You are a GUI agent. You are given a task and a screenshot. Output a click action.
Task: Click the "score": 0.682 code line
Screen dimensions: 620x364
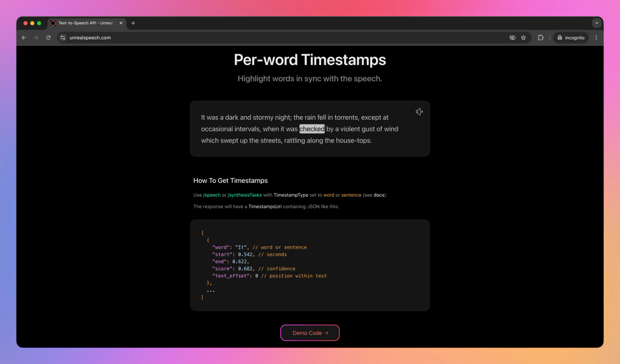tap(254, 269)
